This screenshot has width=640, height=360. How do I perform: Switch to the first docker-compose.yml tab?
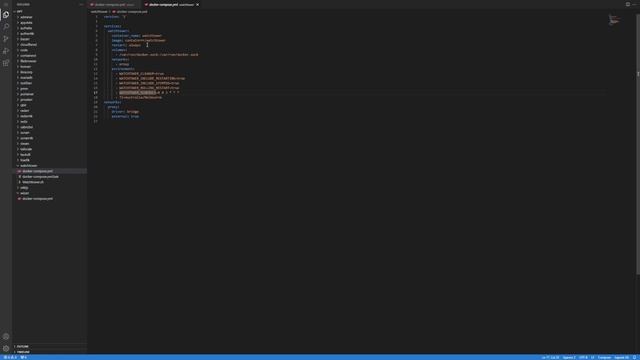[114, 4]
